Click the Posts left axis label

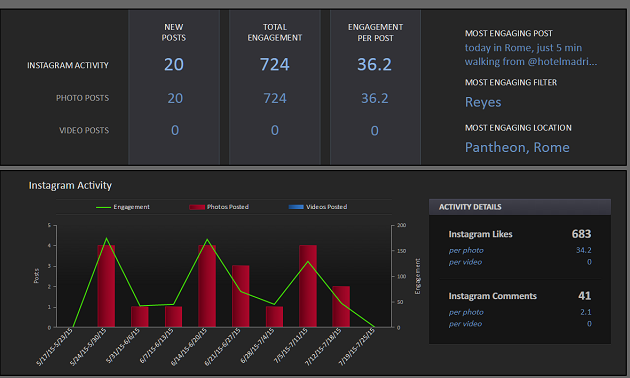tap(36, 276)
